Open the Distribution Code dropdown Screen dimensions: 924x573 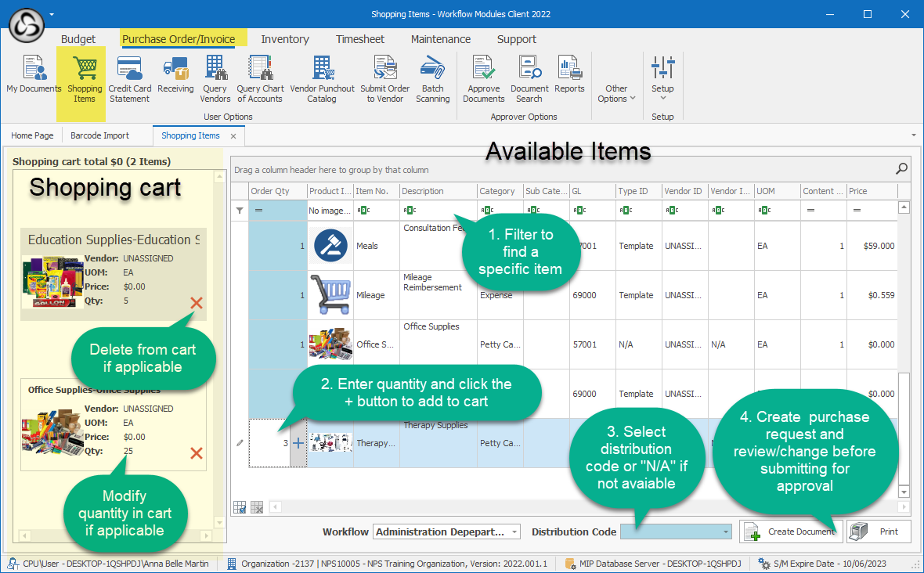(725, 532)
